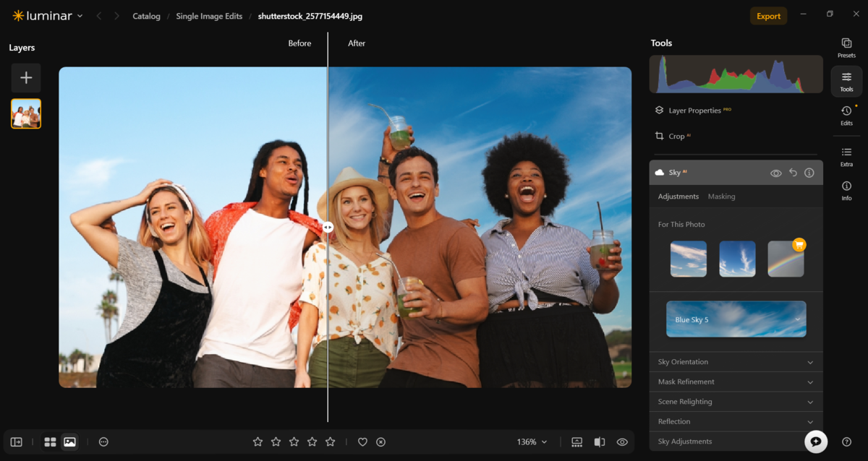Click the orange shopping cart badge
The width and height of the screenshot is (868, 461).
point(799,245)
